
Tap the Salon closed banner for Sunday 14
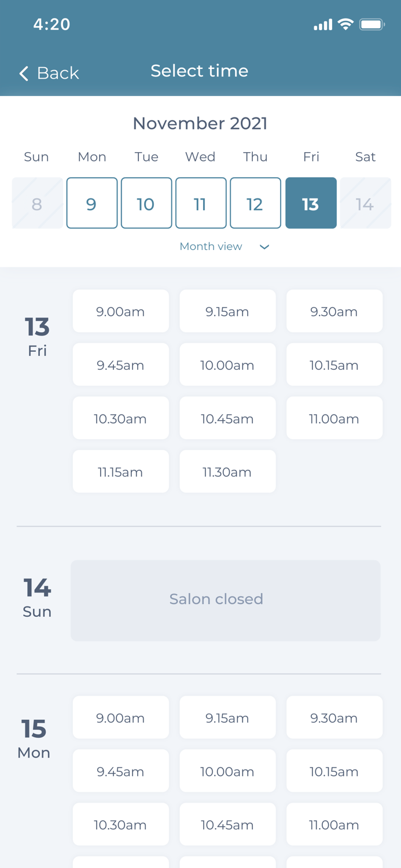pos(226,600)
